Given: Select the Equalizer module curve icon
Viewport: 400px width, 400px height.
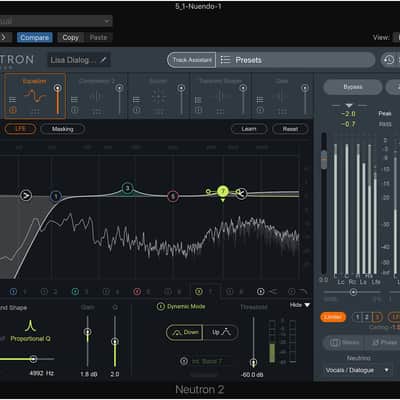Looking at the screenshot, I should pyautogui.click(x=35, y=96).
